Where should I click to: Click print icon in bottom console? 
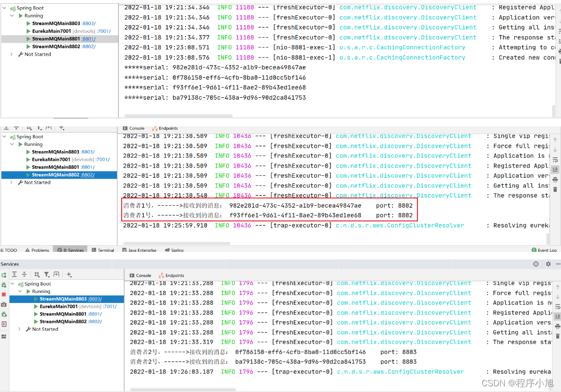[557, 326]
